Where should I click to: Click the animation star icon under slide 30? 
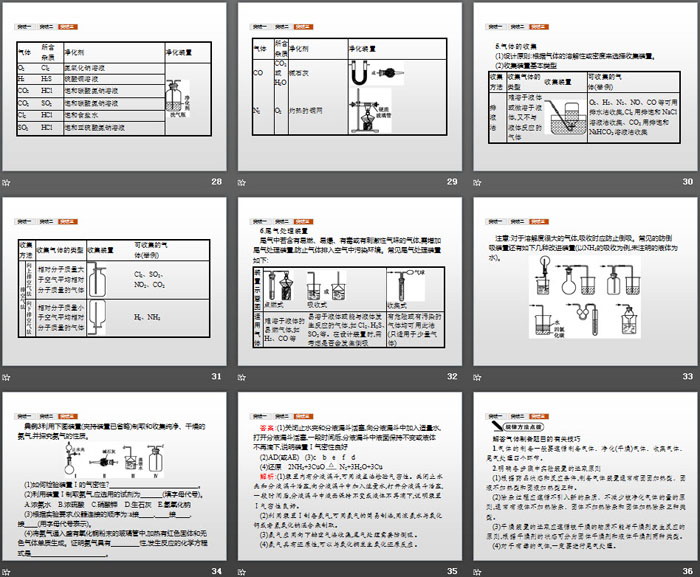(479, 182)
